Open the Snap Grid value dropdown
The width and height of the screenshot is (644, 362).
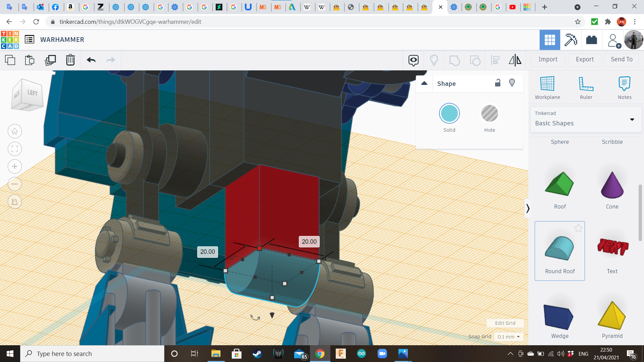click(x=508, y=337)
